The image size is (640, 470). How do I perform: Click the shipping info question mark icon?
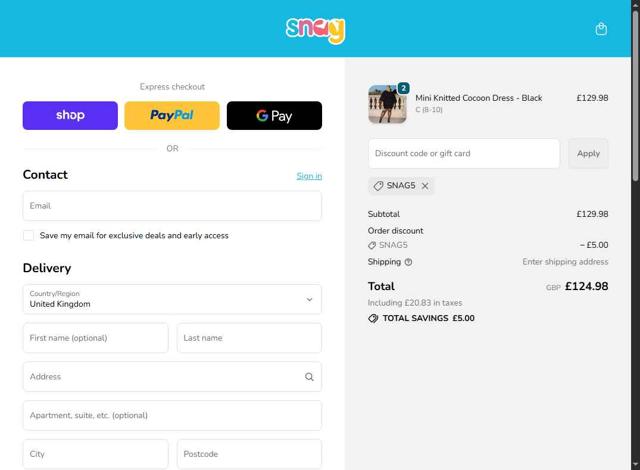click(408, 262)
